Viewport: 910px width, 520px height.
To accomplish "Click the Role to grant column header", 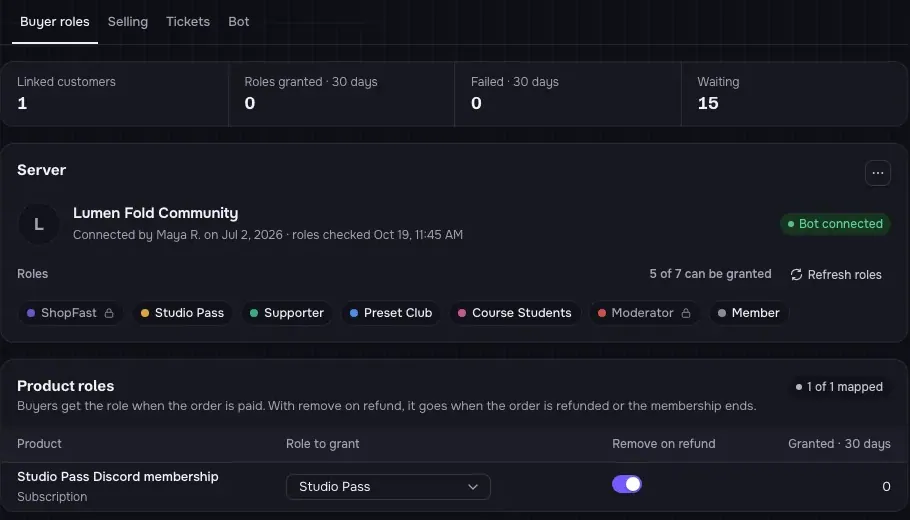I will tap(323, 444).
